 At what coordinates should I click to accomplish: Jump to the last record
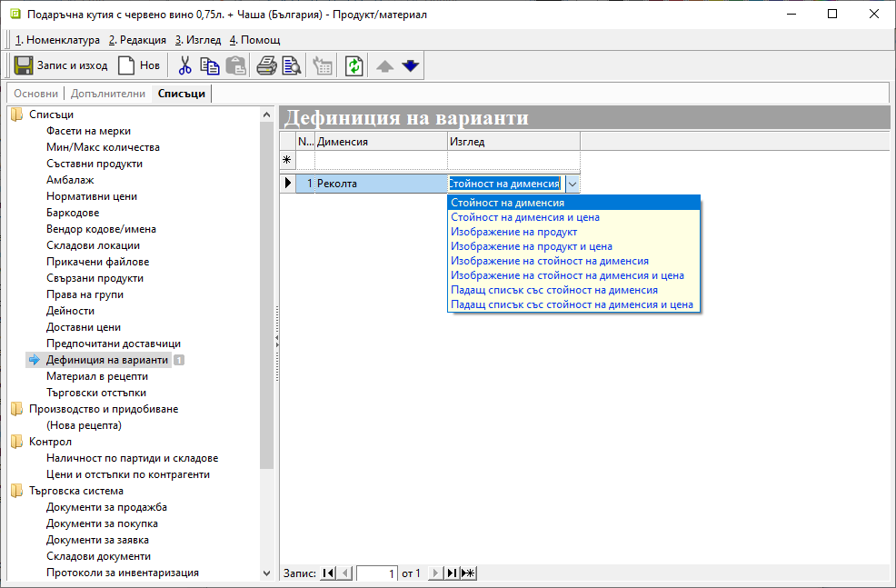[x=452, y=573]
